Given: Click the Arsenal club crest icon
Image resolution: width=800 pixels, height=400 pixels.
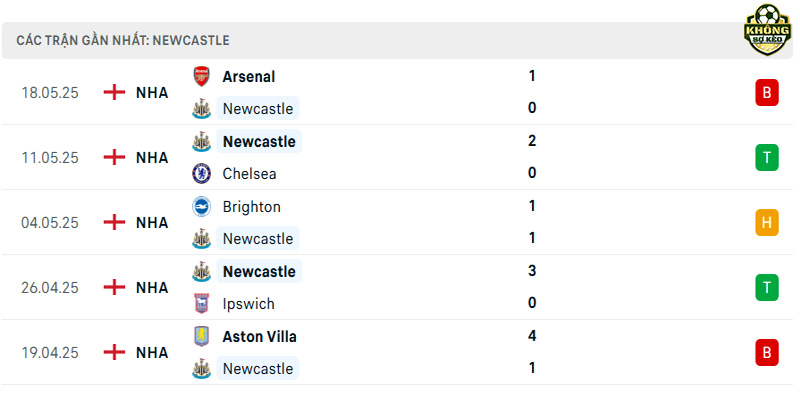Looking at the screenshot, I should coord(202,77).
